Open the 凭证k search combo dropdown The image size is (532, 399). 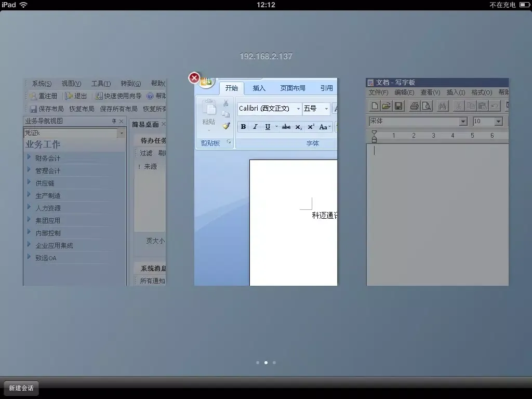tap(121, 133)
